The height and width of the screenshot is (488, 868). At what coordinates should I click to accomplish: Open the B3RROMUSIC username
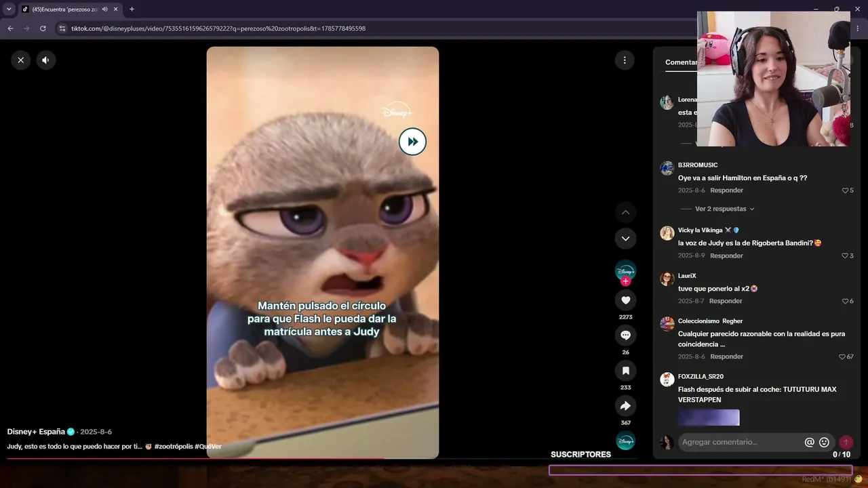[698, 165]
